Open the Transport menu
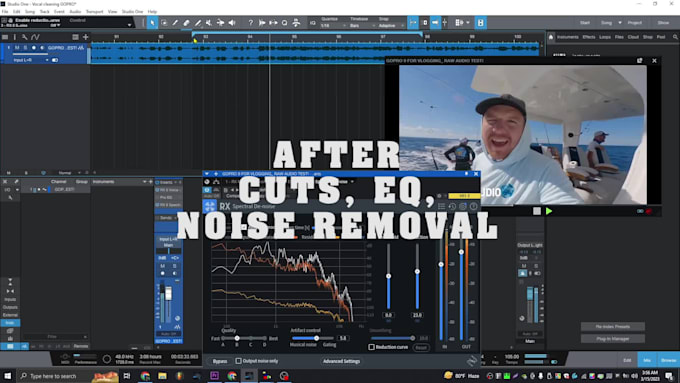This screenshot has height=383, width=680. (x=95, y=12)
